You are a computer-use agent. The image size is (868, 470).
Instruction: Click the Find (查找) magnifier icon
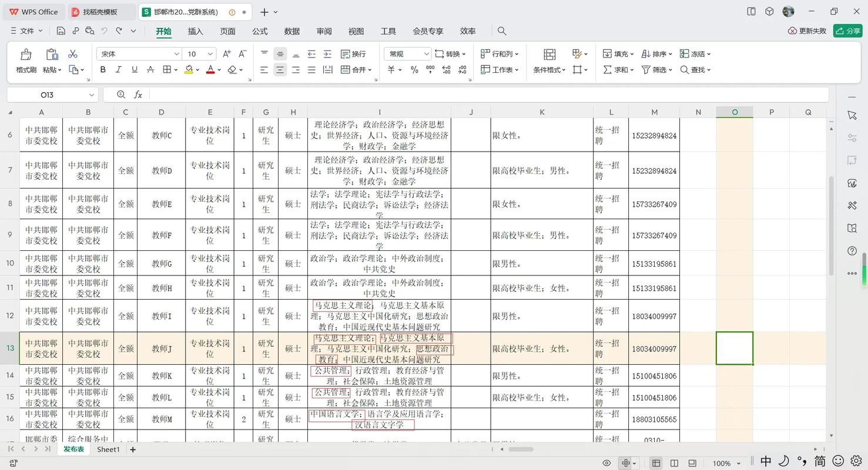[684, 70]
